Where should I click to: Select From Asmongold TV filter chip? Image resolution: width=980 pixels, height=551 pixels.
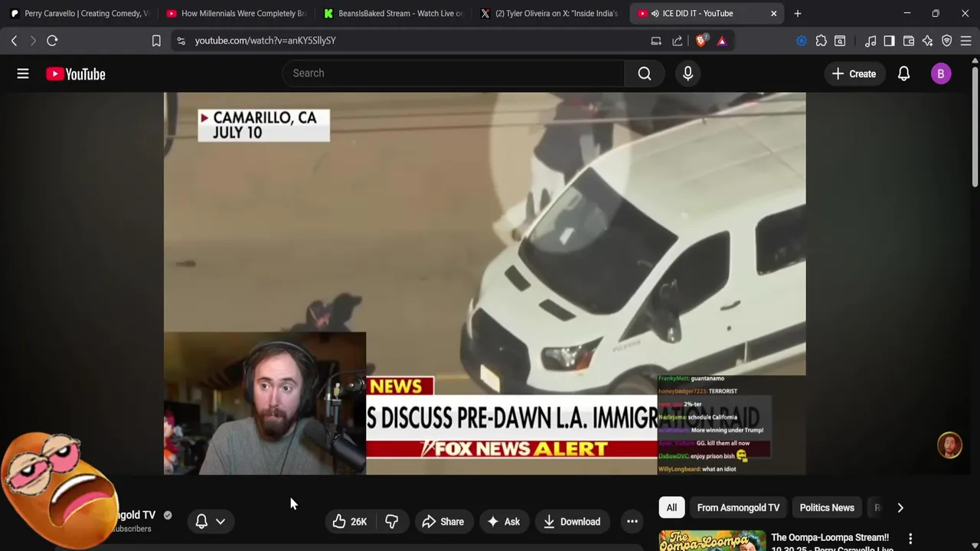pyautogui.click(x=738, y=507)
